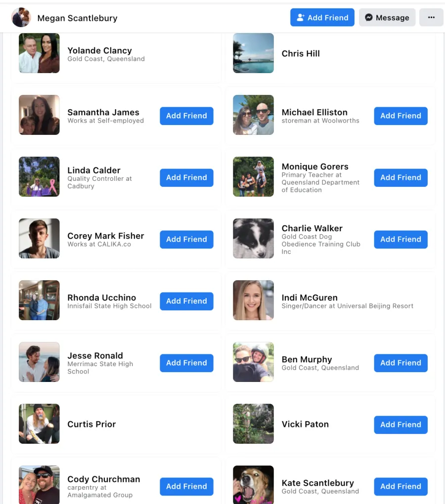The width and height of the screenshot is (445, 504).
Task: Send friend request to Vicki Paton
Action: point(400,424)
